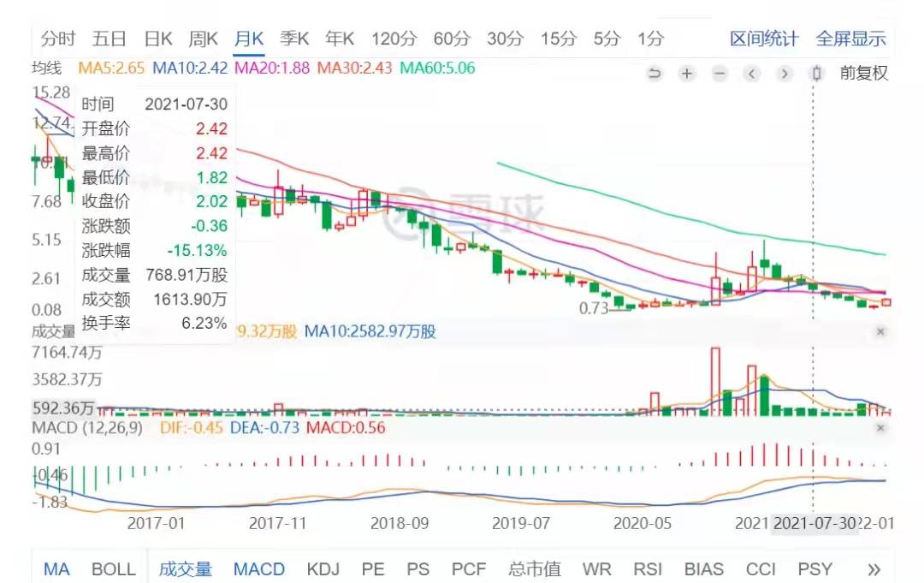Zoom in chart with plus icon
This screenshot has width=924, height=583.
(686, 74)
